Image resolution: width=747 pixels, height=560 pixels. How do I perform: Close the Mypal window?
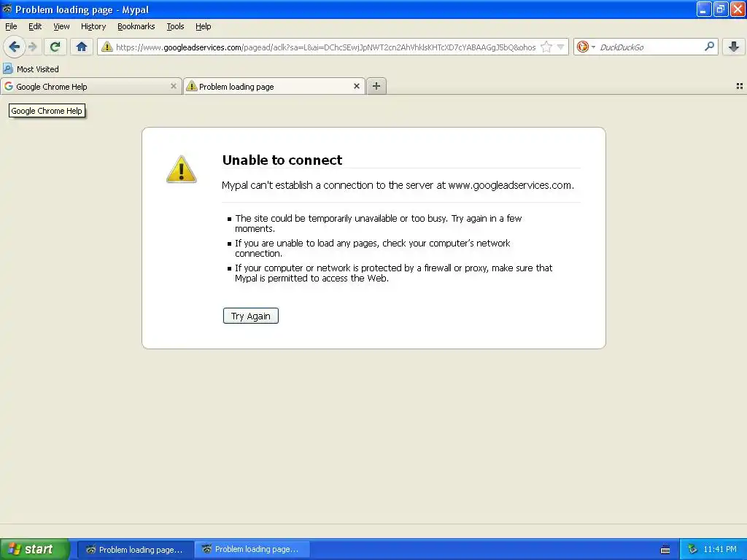point(738,9)
